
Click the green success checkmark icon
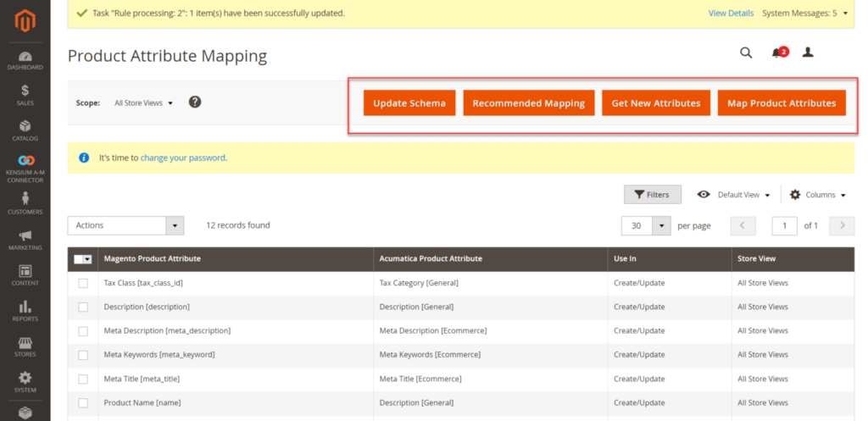pos(82,13)
